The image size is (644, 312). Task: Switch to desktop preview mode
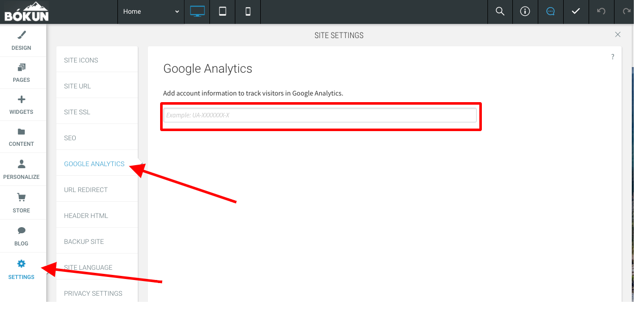tap(197, 11)
